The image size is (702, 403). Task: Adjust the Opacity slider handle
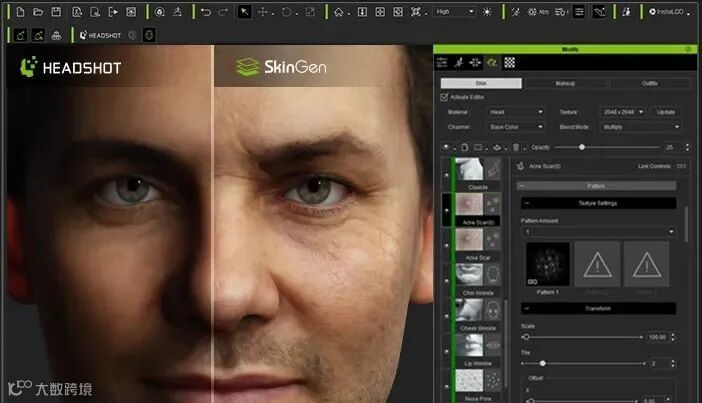[582, 147]
